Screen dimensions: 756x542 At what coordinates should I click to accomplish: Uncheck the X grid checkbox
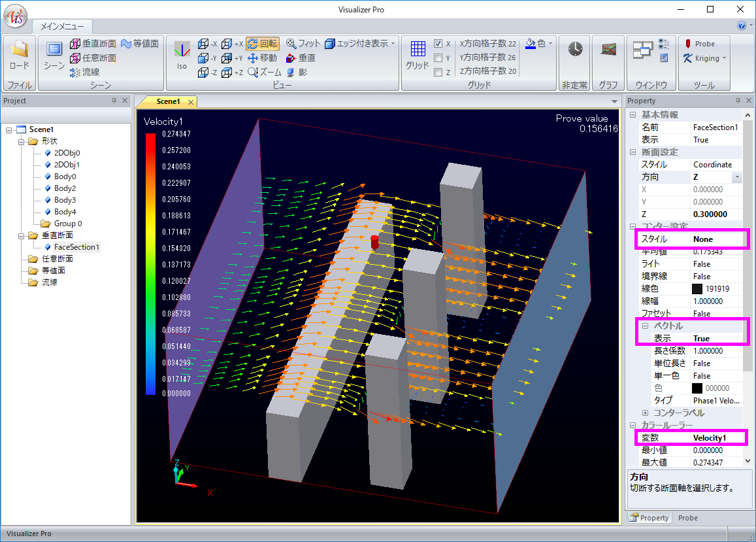[438, 44]
